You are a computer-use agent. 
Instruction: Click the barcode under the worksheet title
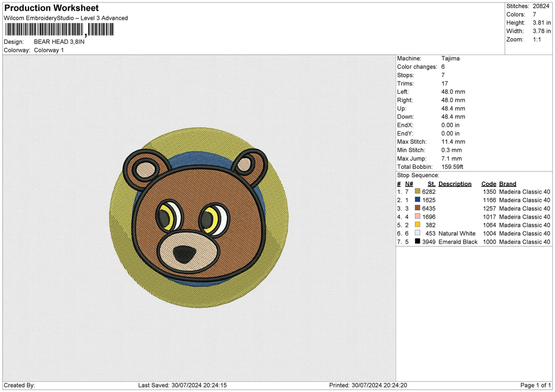coord(59,30)
